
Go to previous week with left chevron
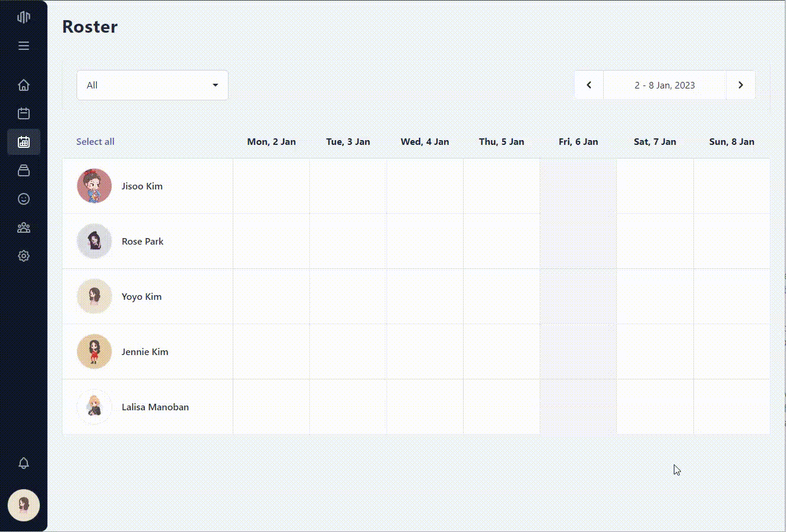589,85
